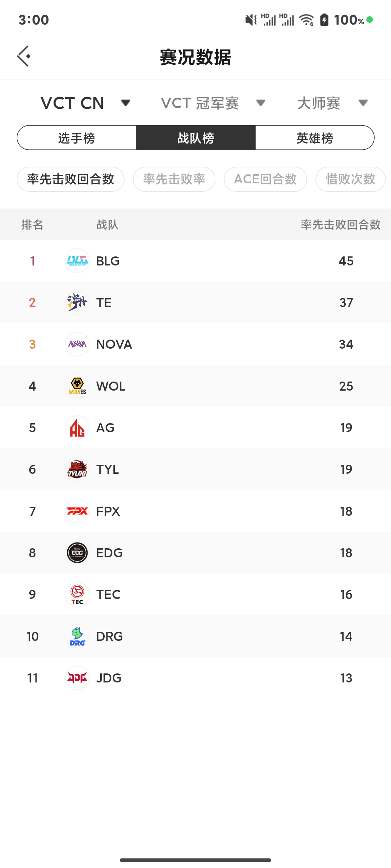Select the 率先击败率 filter chip

(x=174, y=179)
